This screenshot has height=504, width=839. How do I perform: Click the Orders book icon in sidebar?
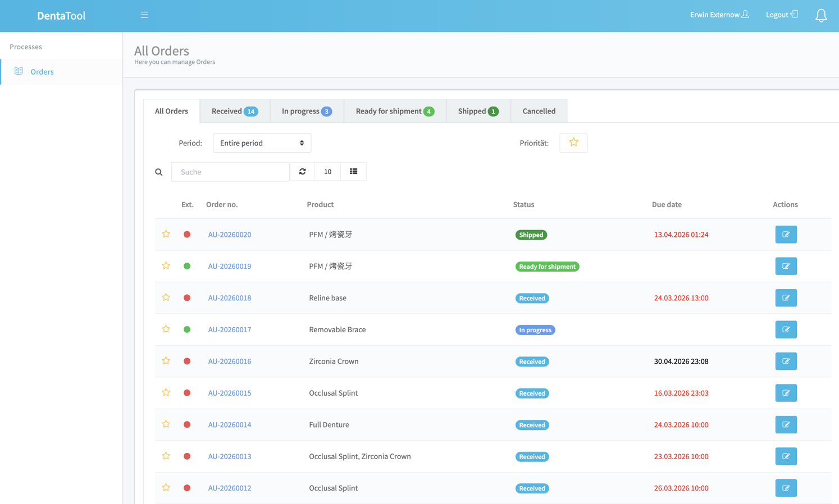click(19, 71)
